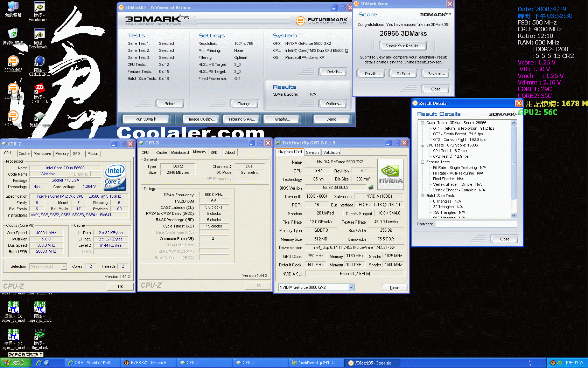The width and height of the screenshot is (588, 368).
Task: Open the super_pi_mod (4) shortcut
Action: point(13,339)
